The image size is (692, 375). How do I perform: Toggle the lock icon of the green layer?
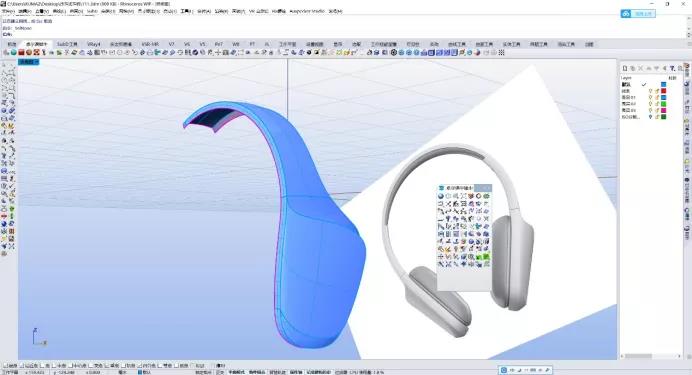click(x=657, y=104)
